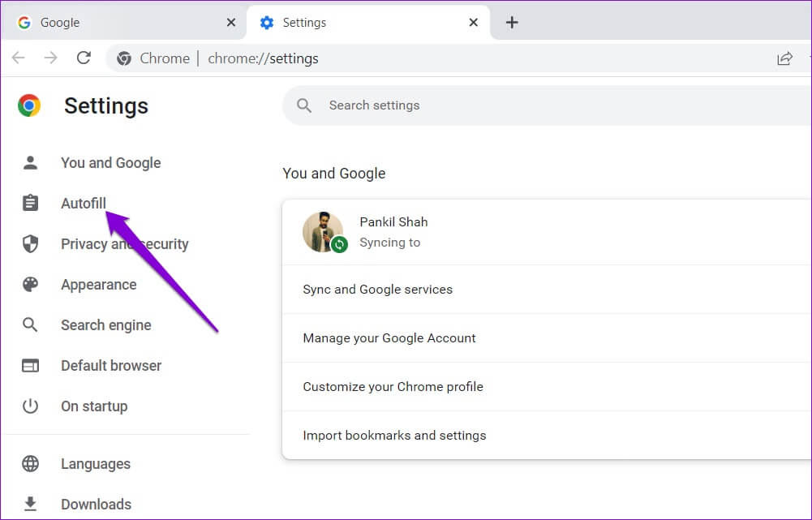The height and width of the screenshot is (520, 812).
Task: Click the You and Google section heading
Action: (334, 173)
